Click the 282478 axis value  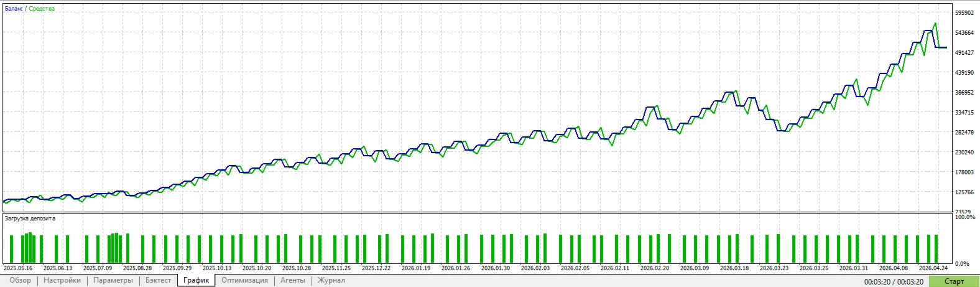pyautogui.click(x=964, y=133)
